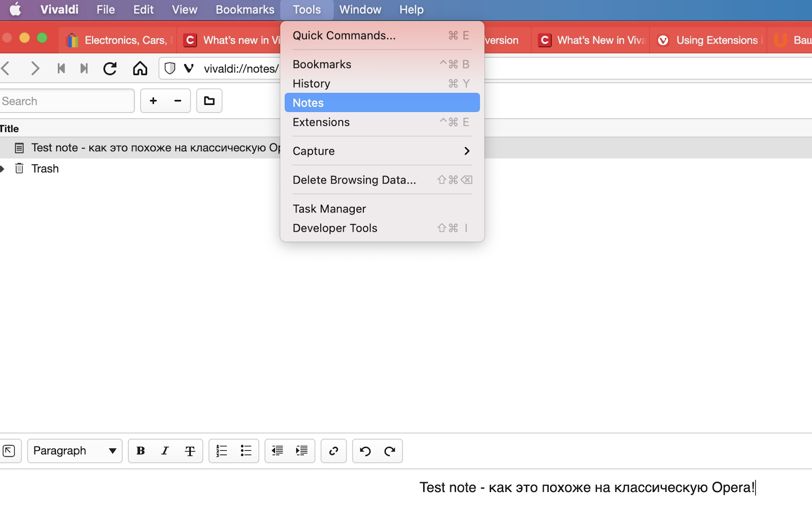Open Task Manager from Tools menu
The image size is (812, 528).
382,209
